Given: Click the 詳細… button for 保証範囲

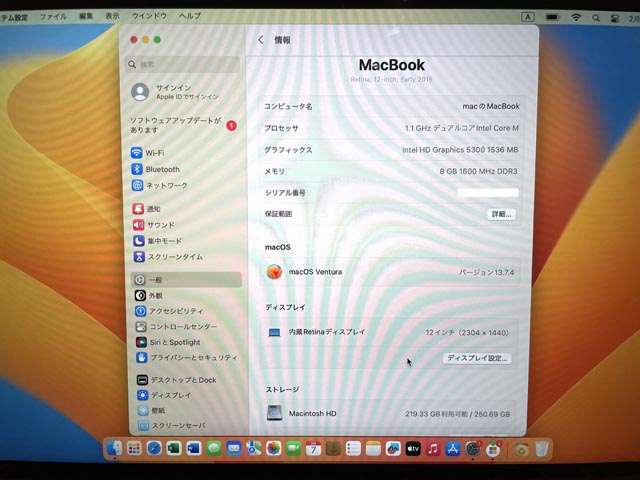Looking at the screenshot, I should [500, 214].
